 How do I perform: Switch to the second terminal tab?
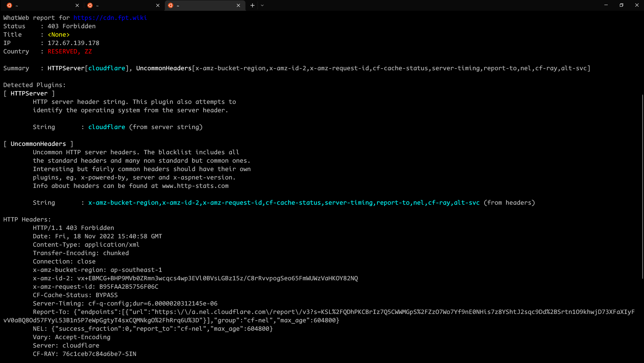click(x=124, y=5)
